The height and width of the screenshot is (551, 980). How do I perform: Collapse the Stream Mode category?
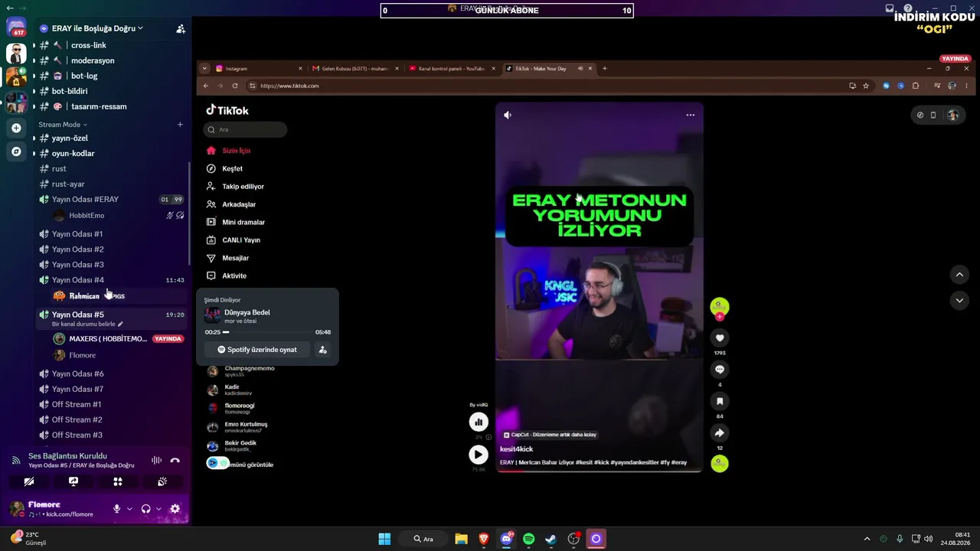point(63,125)
